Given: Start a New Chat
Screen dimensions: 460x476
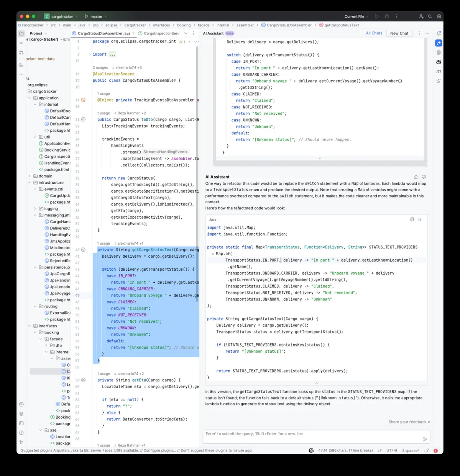Looking at the screenshot, I should (399, 33).
